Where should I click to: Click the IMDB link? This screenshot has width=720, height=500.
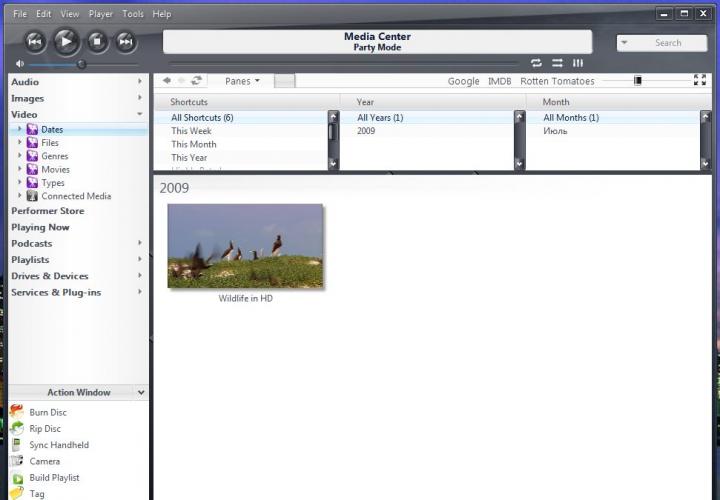pyautogui.click(x=499, y=81)
